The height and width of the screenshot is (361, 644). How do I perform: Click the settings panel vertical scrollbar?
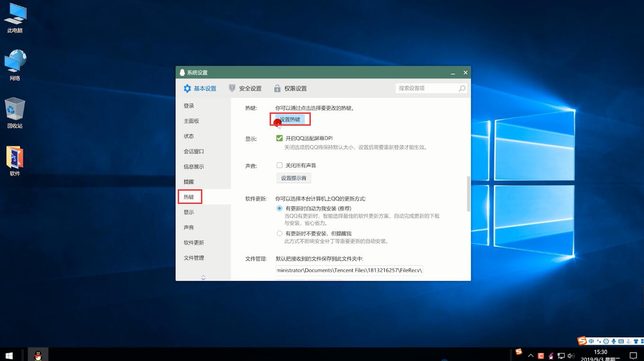(469, 194)
